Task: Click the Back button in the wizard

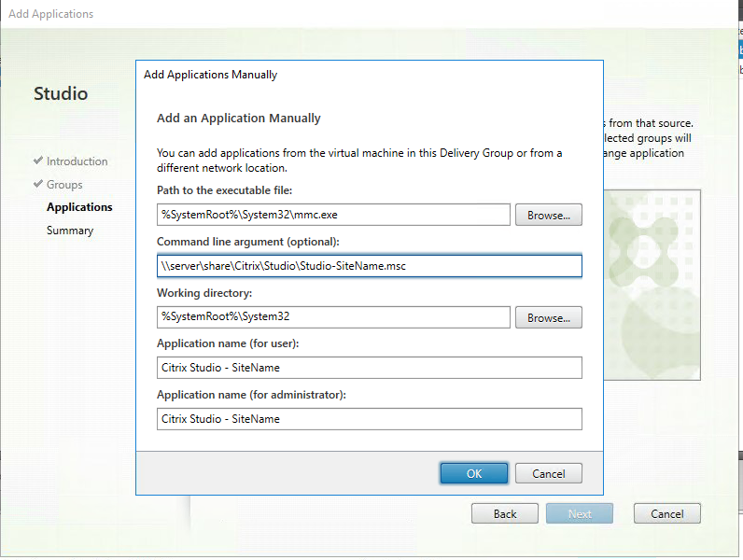Action: [x=505, y=513]
